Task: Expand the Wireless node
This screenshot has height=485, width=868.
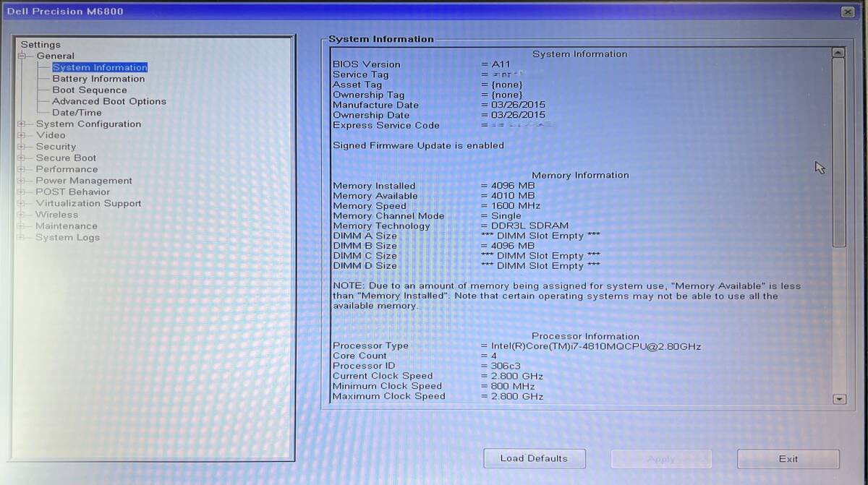Action: click(x=22, y=215)
